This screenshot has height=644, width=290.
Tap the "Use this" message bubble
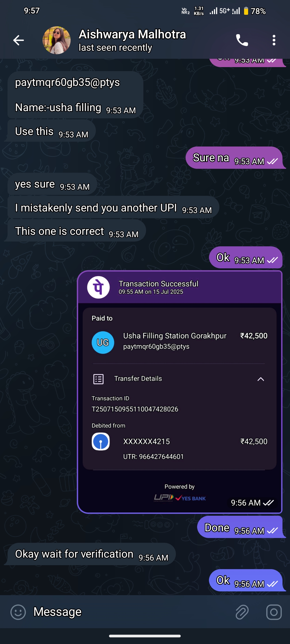click(52, 131)
